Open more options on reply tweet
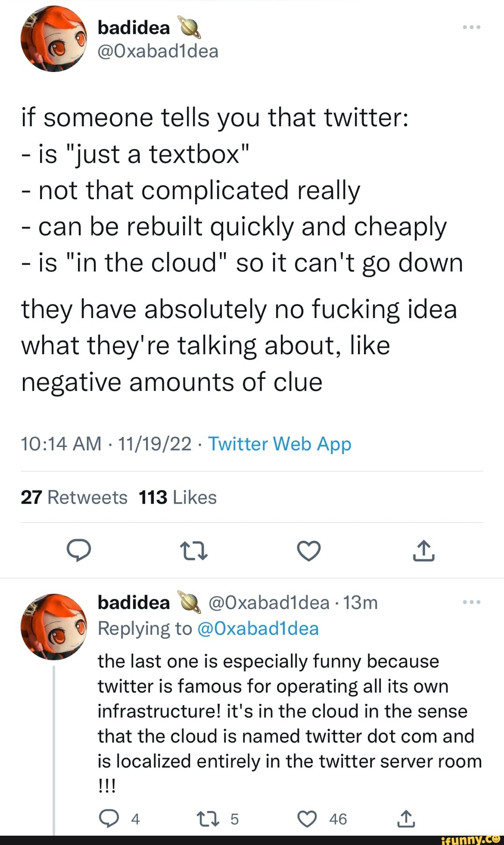504x845 pixels. pos(471,602)
